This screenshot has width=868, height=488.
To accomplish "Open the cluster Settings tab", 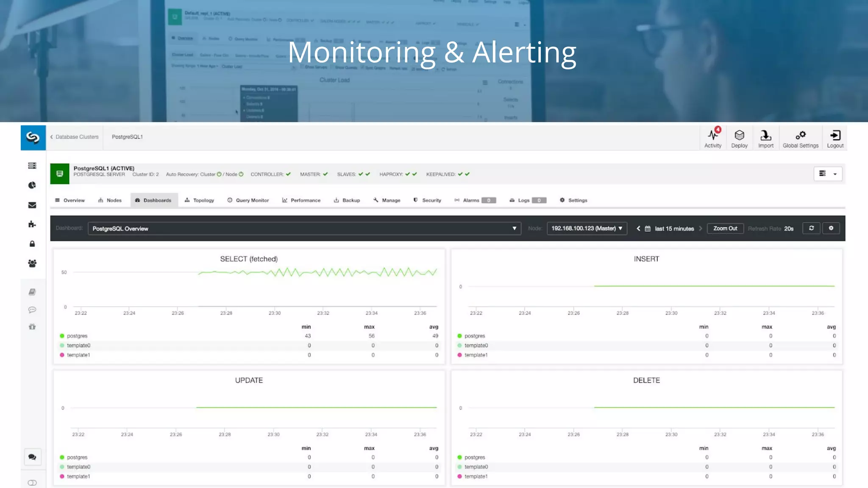I will (573, 200).
